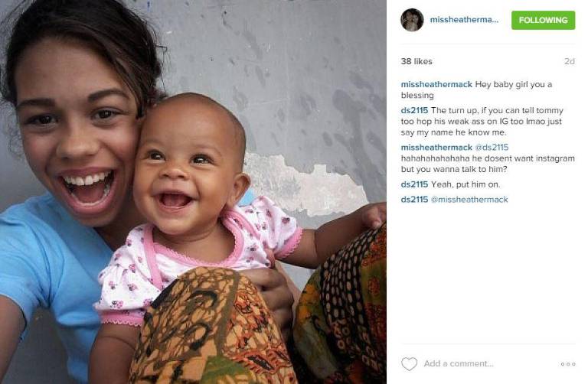Click the @ds2115 mention link
Image resolution: width=588 pixels, height=384 pixels.
pyautogui.click(x=492, y=147)
